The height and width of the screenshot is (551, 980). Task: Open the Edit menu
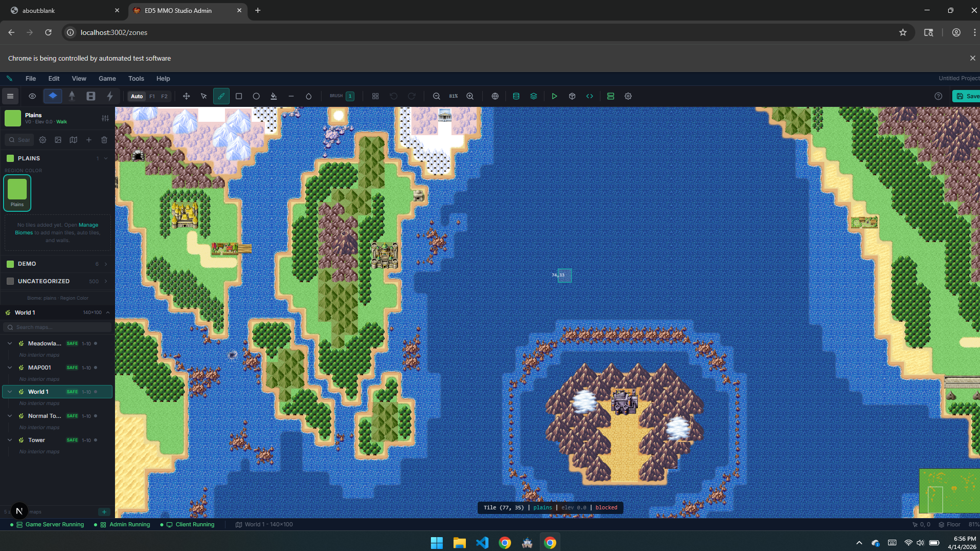pyautogui.click(x=54, y=79)
